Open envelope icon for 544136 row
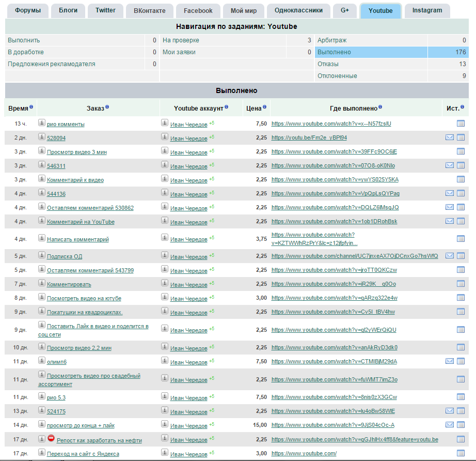The width and height of the screenshot is (476, 461). tap(450, 193)
